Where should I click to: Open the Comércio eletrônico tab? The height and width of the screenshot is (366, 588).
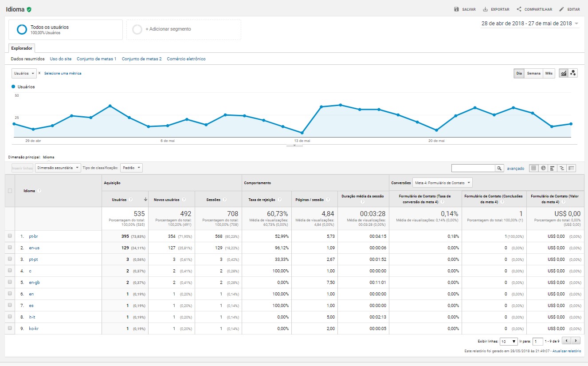click(x=186, y=59)
